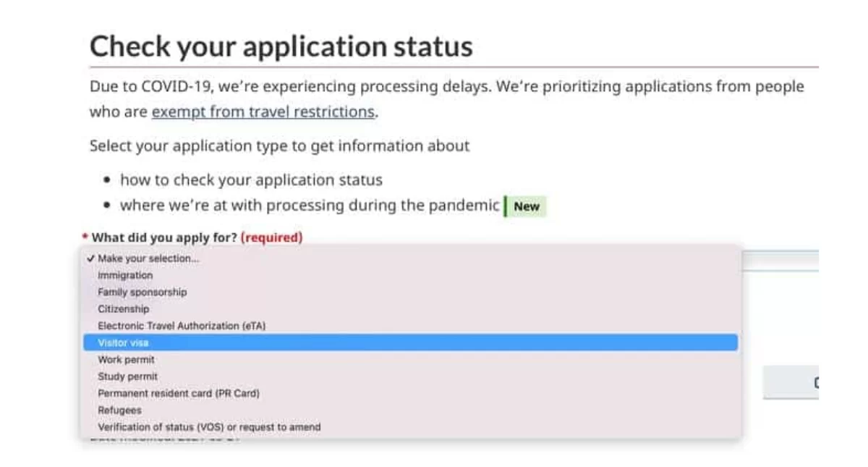Click the 'What did you apply for?' label
Screen dimensions: 868x467
click(163, 237)
